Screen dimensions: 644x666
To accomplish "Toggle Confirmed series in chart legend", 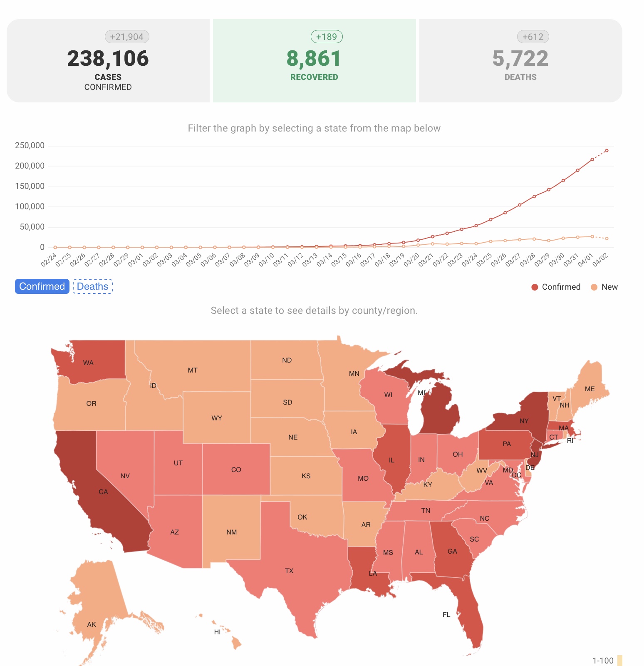I will [556, 287].
